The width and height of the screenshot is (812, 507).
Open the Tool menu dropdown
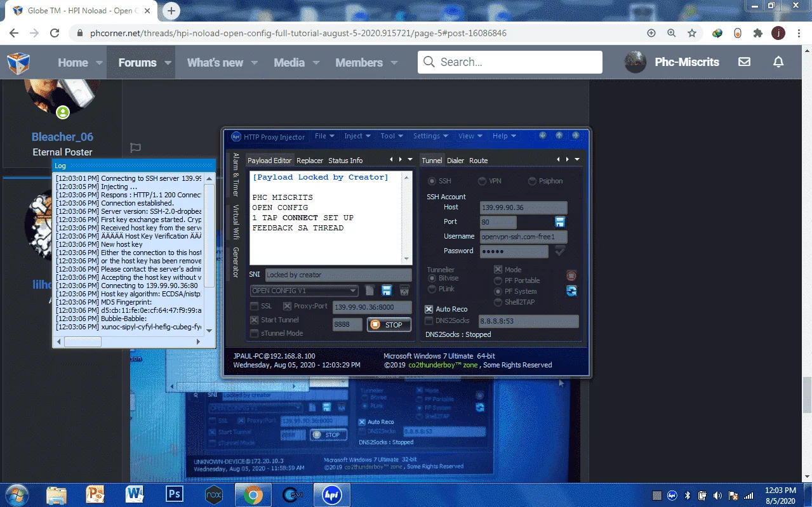click(392, 136)
